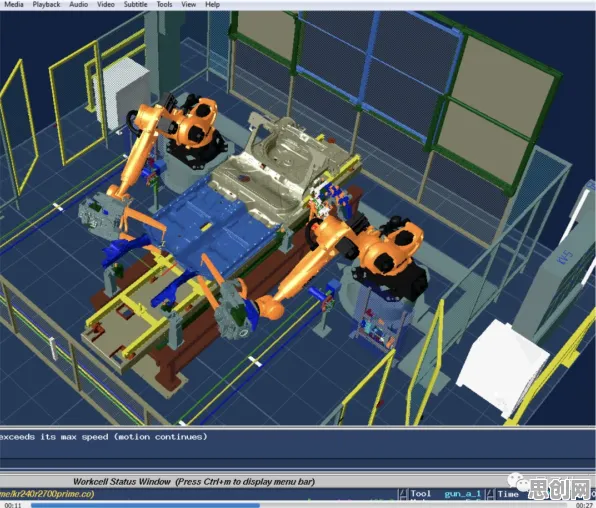This screenshot has height=508, width=596.
Task: Click the blue video seek progress bar
Action: [x=298, y=505]
